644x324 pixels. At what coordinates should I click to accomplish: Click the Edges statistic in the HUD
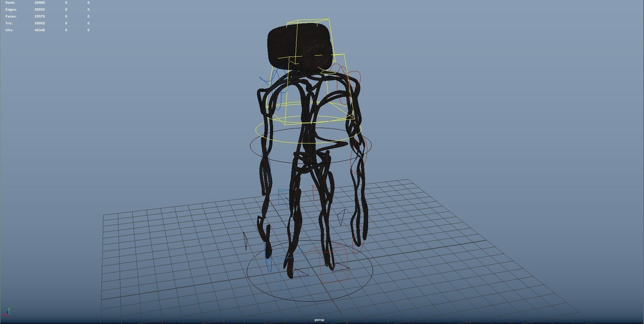[39, 9]
